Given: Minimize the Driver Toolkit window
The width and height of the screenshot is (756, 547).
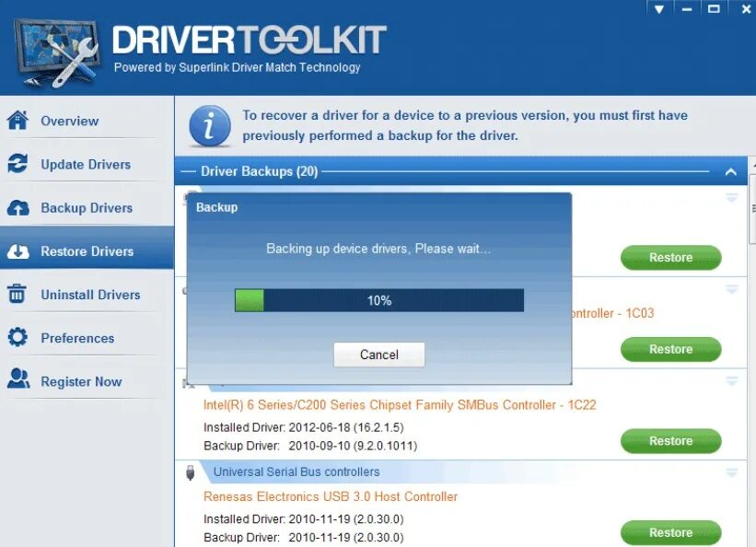Looking at the screenshot, I should pos(687,9).
